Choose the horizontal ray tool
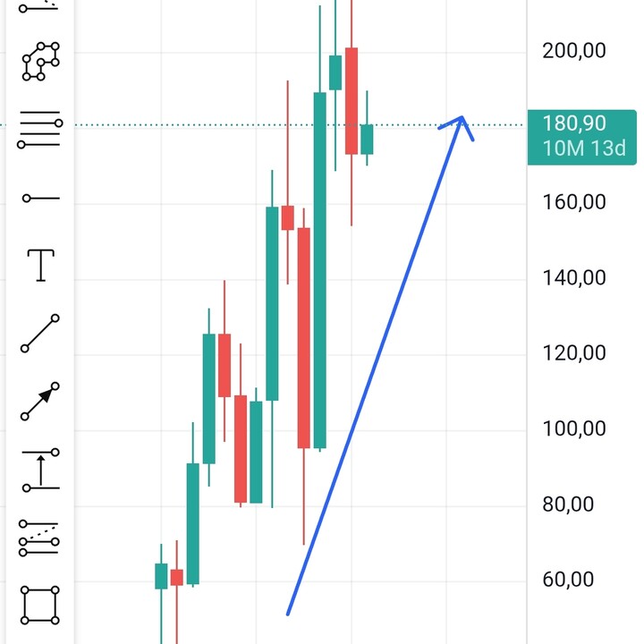Image resolution: width=644 pixels, height=644 pixels. 40,197
